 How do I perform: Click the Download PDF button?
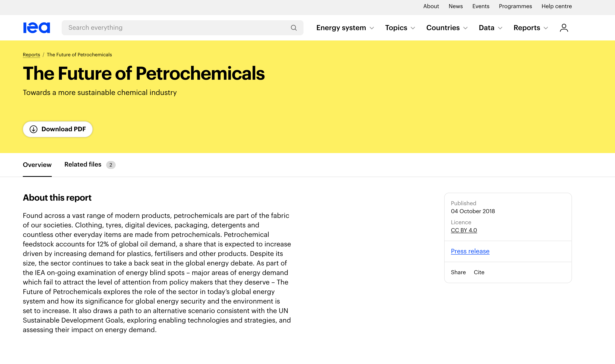(58, 129)
